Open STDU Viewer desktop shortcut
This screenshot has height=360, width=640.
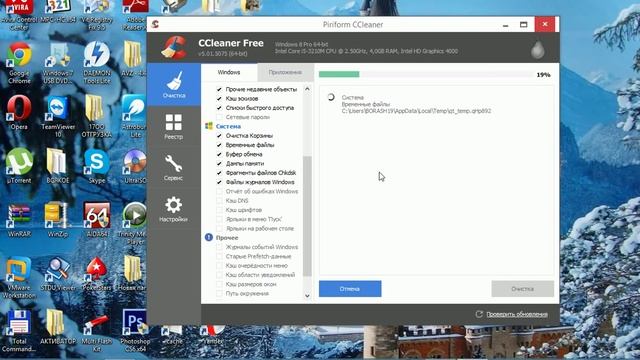click(x=58, y=273)
